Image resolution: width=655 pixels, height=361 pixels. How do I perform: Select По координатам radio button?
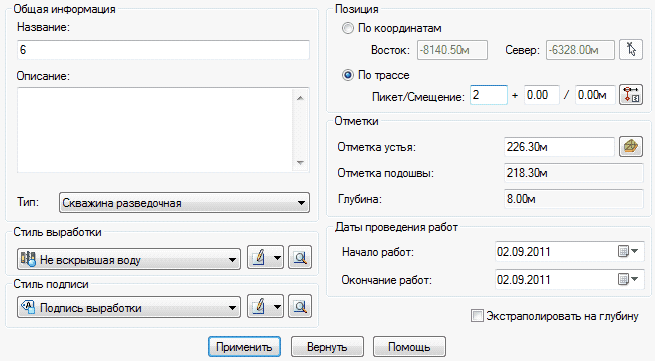point(348,28)
